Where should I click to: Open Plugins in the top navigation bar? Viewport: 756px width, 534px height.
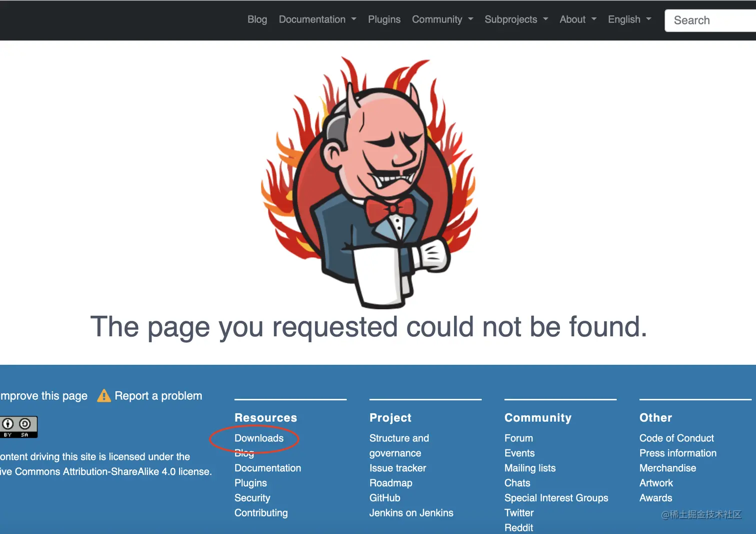(384, 20)
